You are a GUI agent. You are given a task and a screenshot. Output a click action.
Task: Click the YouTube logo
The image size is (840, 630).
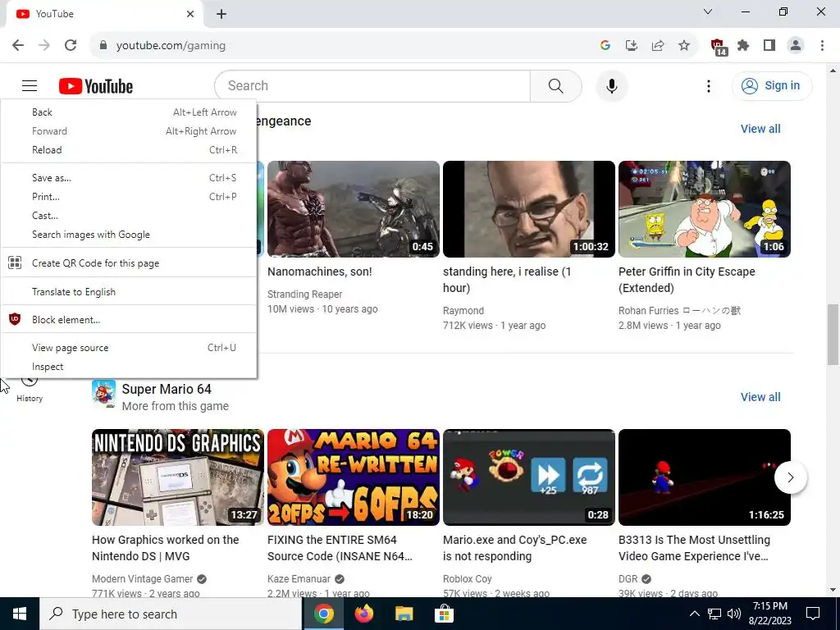(96, 85)
